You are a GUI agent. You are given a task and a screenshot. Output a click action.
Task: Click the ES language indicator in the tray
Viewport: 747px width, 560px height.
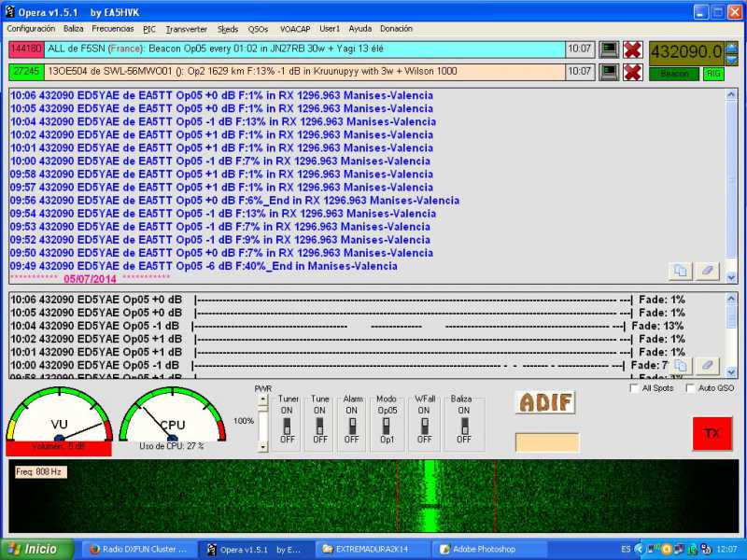pos(626,550)
